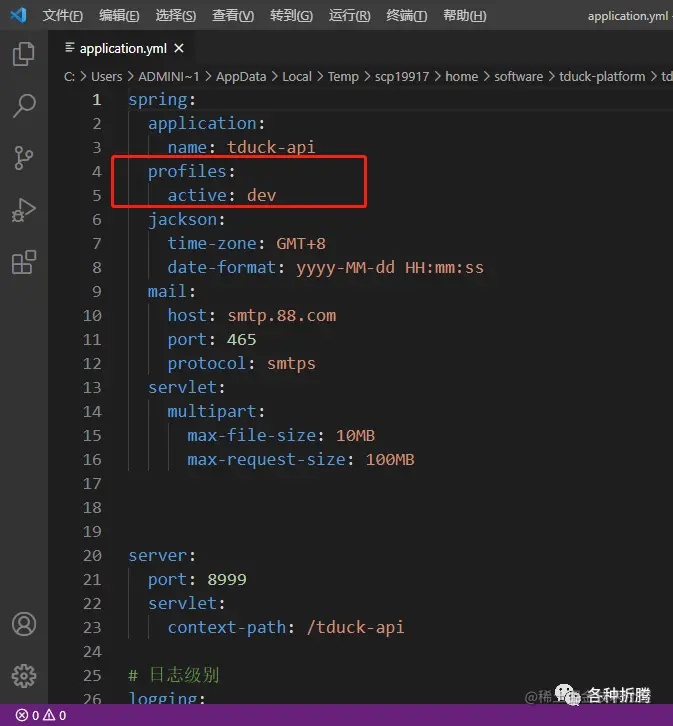Click the '100MB' max-request-size value
The image size is (673, 726).
(x=390, y=459)
